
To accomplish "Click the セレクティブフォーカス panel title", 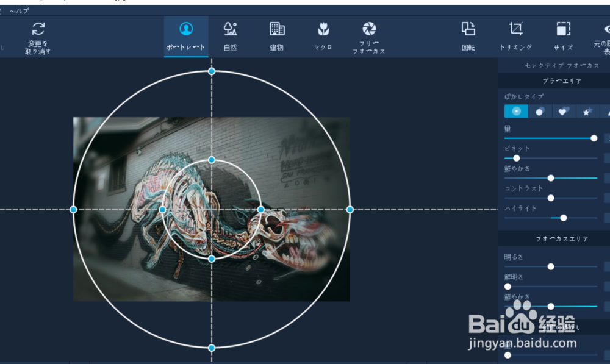I will [x=562, y=65].
